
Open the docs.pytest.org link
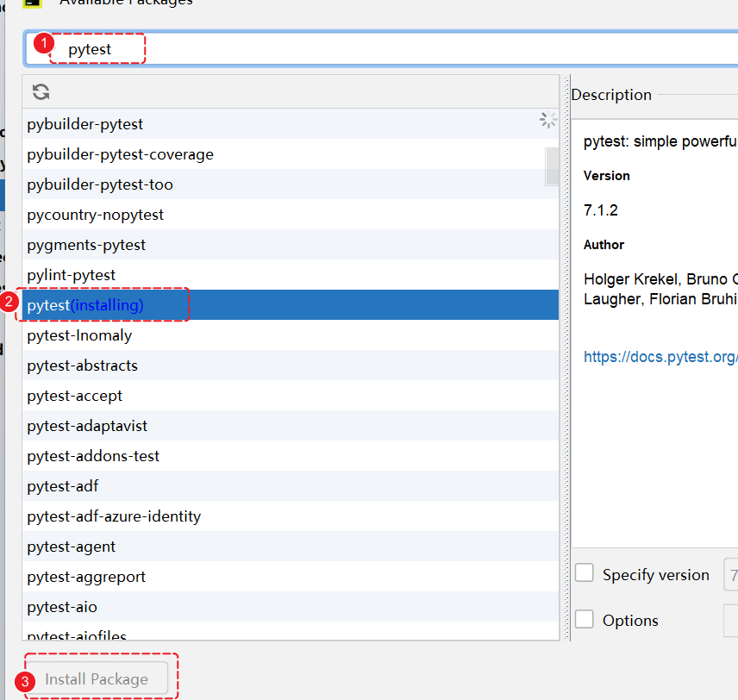pyautogui.click(x=660, y=357)
